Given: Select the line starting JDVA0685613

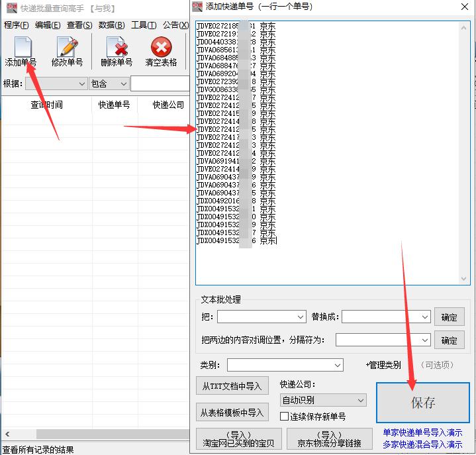Looking at the screenshot, I should [236, 50].
